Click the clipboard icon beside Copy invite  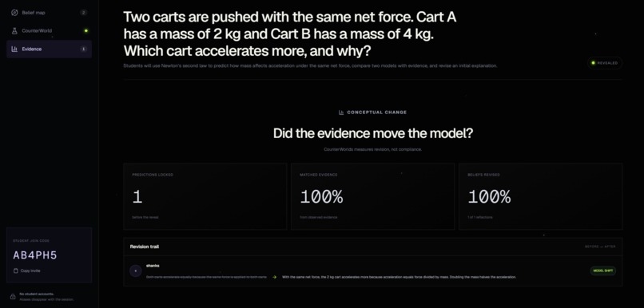tap(16, 270)
